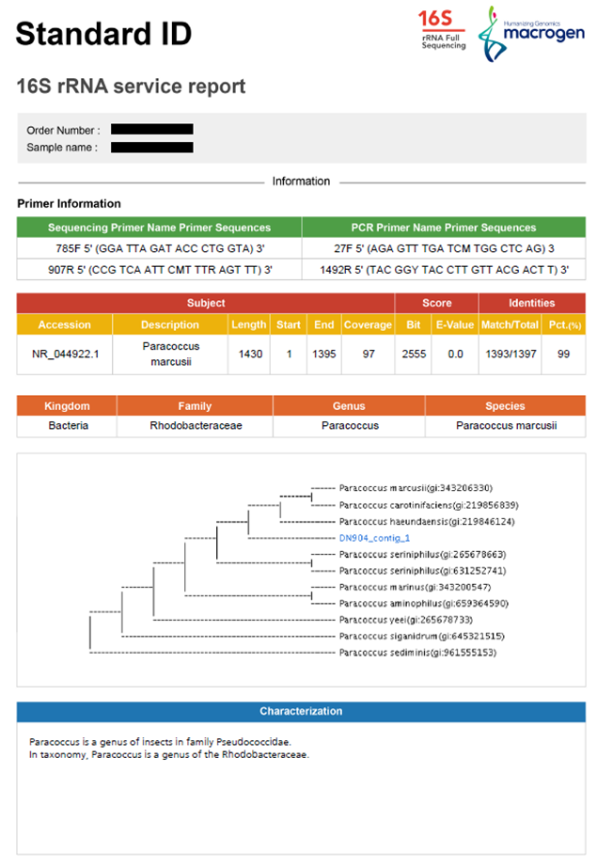Click the 785F sequencing primer row

pyautogui.click(x=159, y=248)
